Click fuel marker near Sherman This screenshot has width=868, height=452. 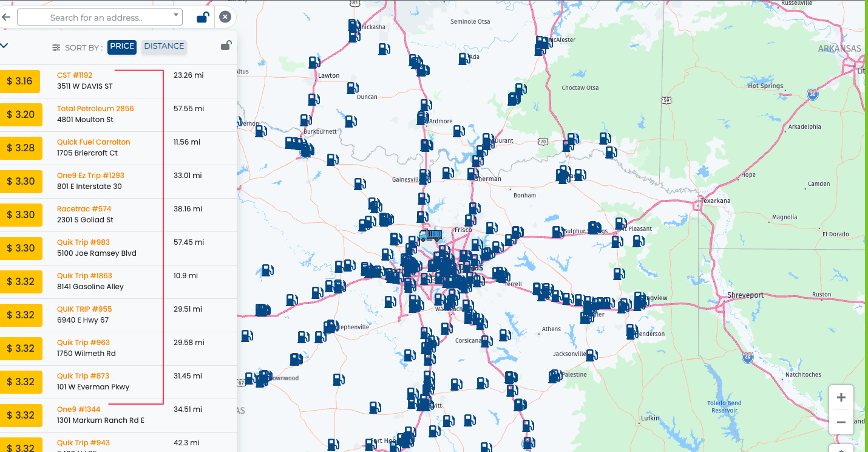[x=472, y=174]
